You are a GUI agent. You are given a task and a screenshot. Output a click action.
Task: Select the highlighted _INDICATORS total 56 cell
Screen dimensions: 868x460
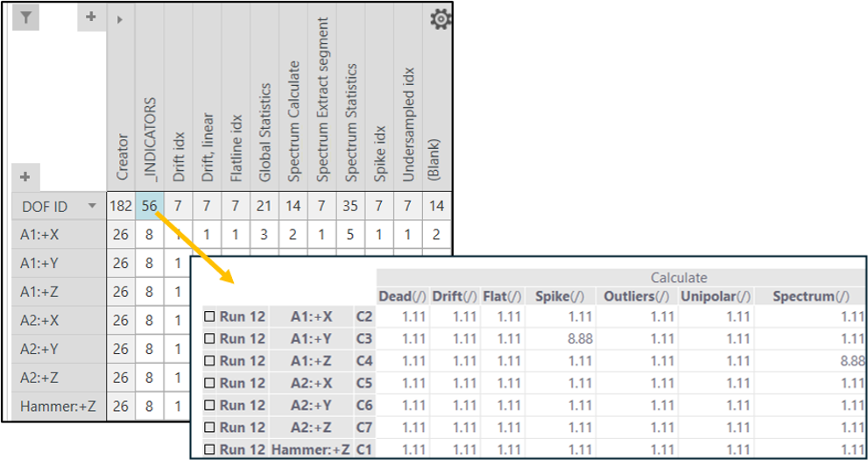tap(150, 206)
